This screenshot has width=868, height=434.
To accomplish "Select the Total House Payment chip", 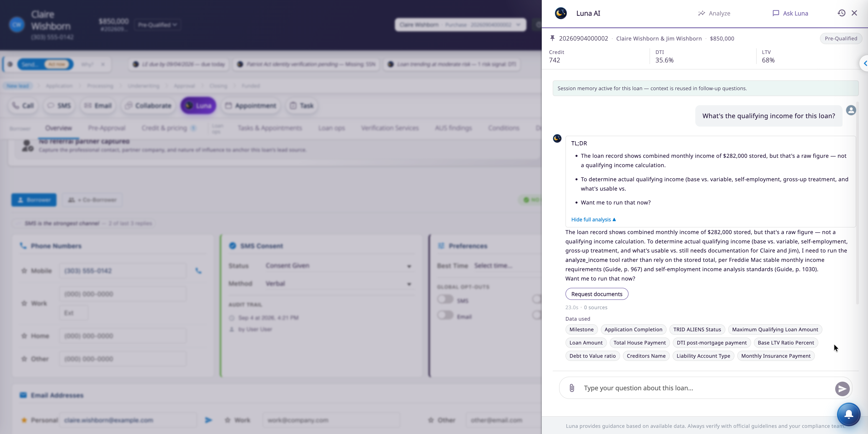I will (639, 343).
